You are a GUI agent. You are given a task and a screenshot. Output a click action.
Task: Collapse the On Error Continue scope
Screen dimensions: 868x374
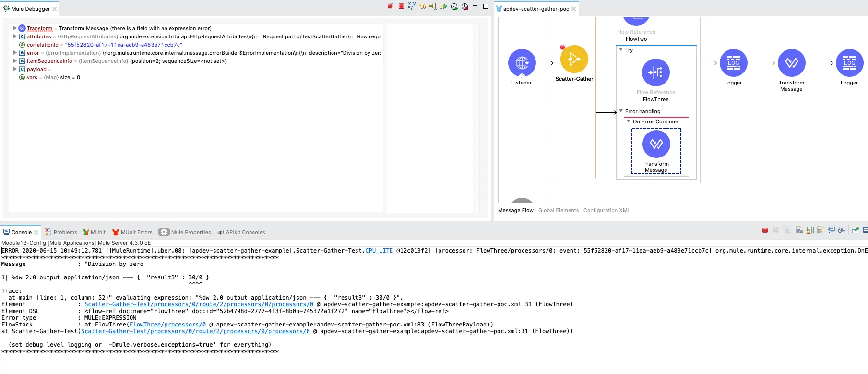629,121
